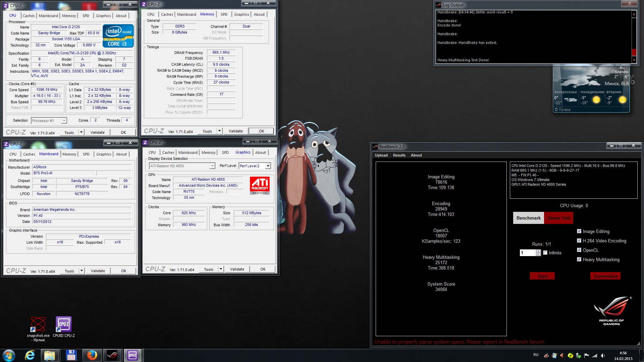
Task: Click the Intel Core i3 logo
Action: coord(118,36)
